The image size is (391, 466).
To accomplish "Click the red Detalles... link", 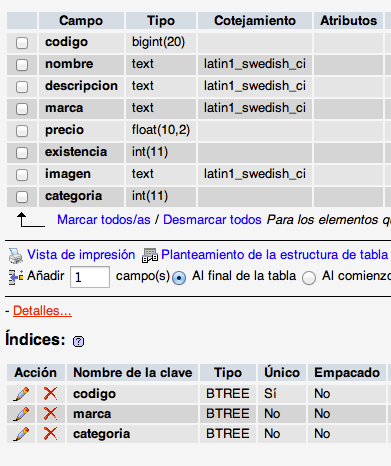I will click(x=42, y=311).
